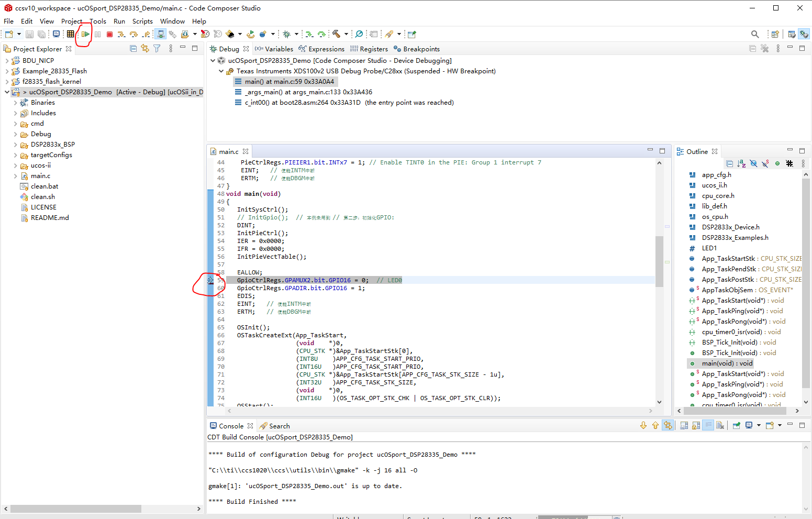Click the editor vertical scrollbar thumb

(x=659, y=262)
